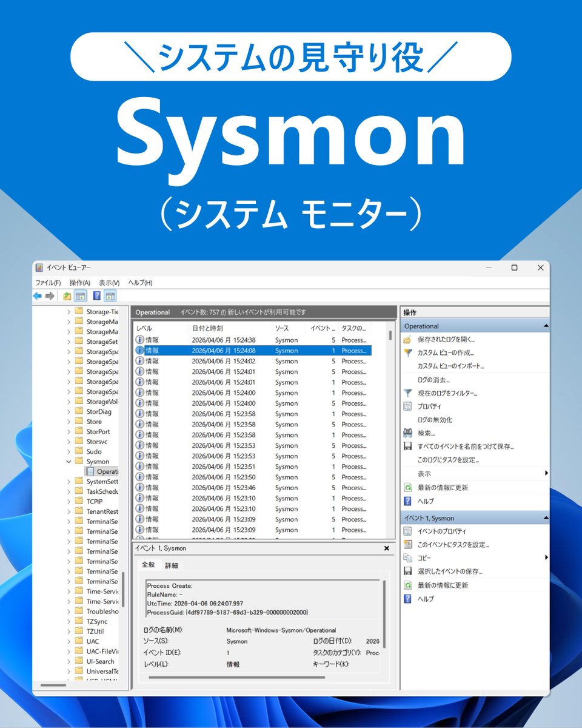Click the funnel icon beside 現在のログをフィルター
Screen dimensions: 582x728
(407, 393)
